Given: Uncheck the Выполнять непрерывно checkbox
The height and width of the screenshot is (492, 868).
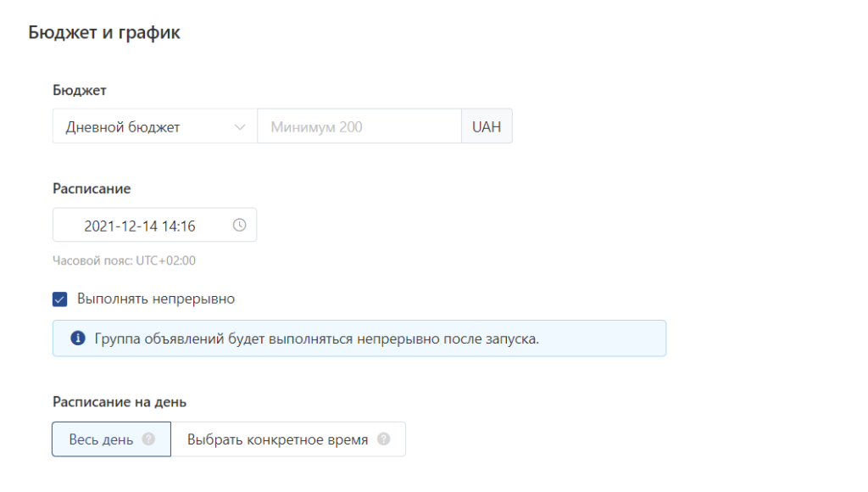Looking at the screenshot, I should coord(60,299).
